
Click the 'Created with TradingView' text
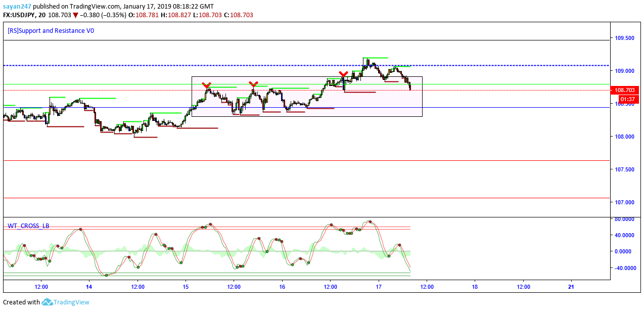46,302
